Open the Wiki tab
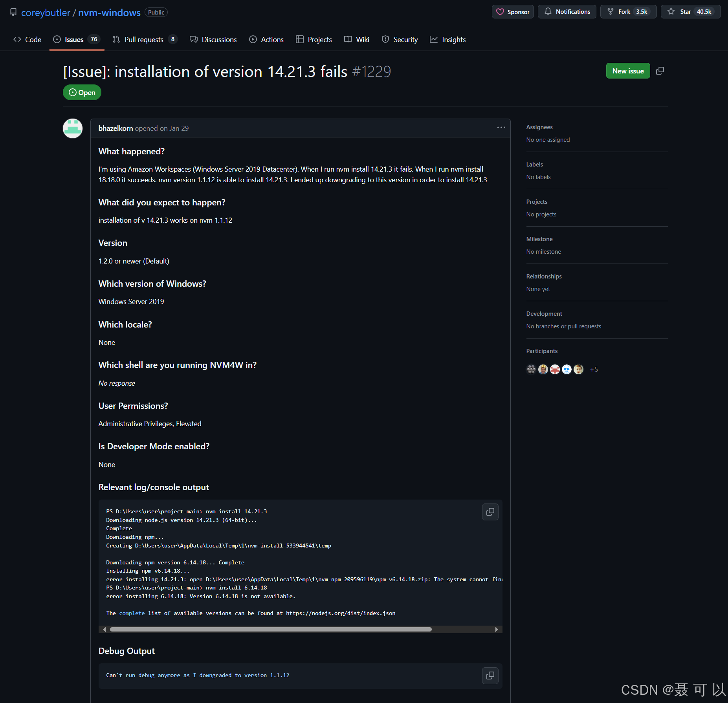 coord(357,39)
